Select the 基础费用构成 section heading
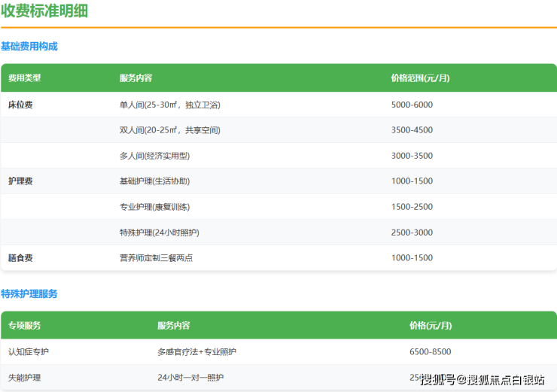Screen dimensions: 557x392 [x=29, y=46]
